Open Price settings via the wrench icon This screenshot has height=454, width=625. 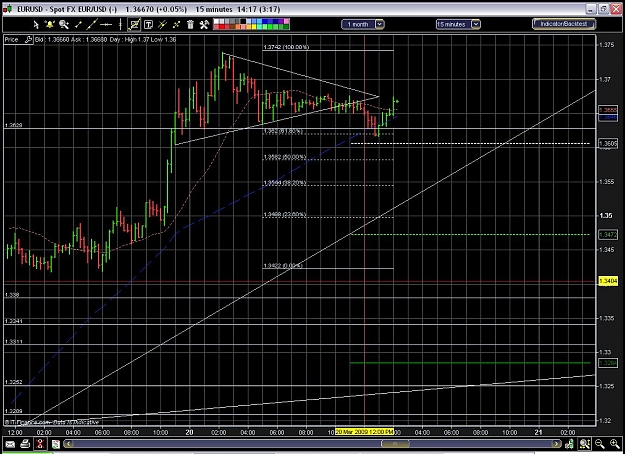(x=28, y=39)
